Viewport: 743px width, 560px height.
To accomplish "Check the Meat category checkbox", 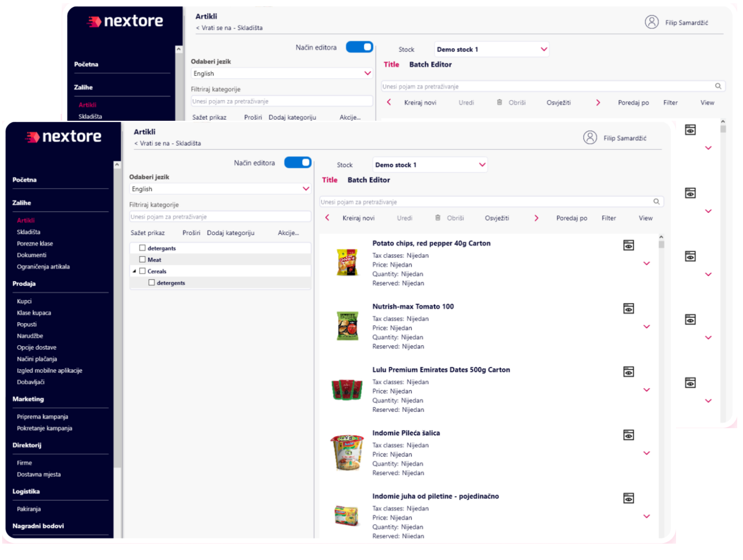I will pyautogui.click(x=142, y=259).
